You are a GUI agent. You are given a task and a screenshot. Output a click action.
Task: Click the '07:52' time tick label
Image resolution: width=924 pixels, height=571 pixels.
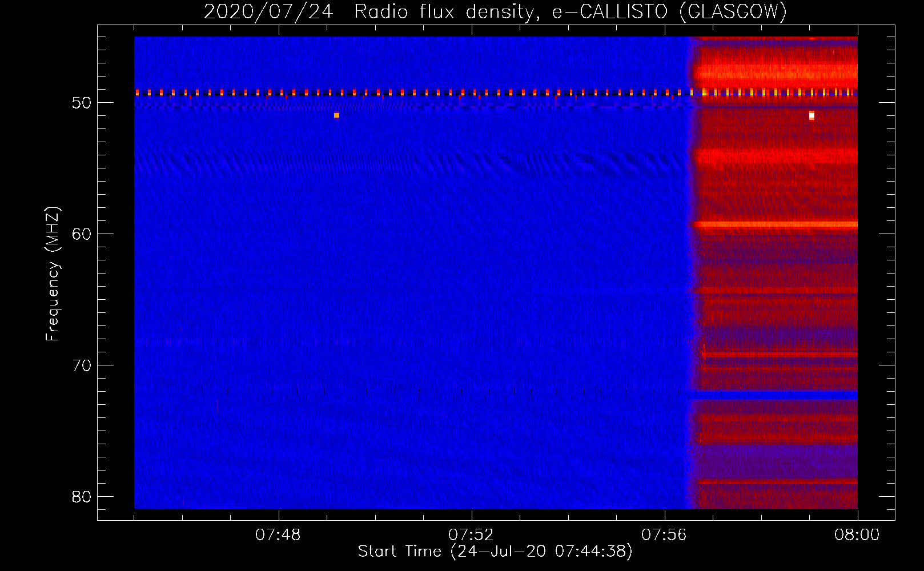(x=471, y=535)
